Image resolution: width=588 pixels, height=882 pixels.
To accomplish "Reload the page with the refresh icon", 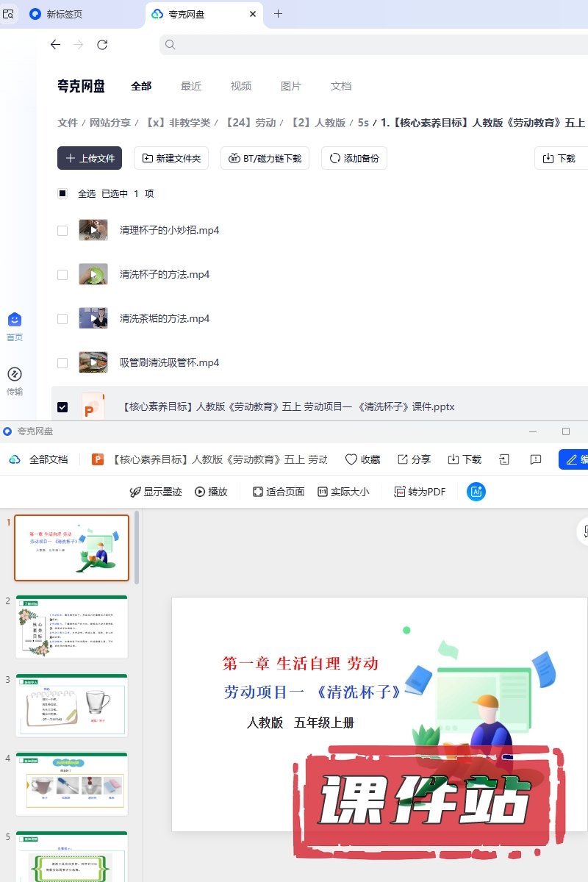I will coord(102,45).
